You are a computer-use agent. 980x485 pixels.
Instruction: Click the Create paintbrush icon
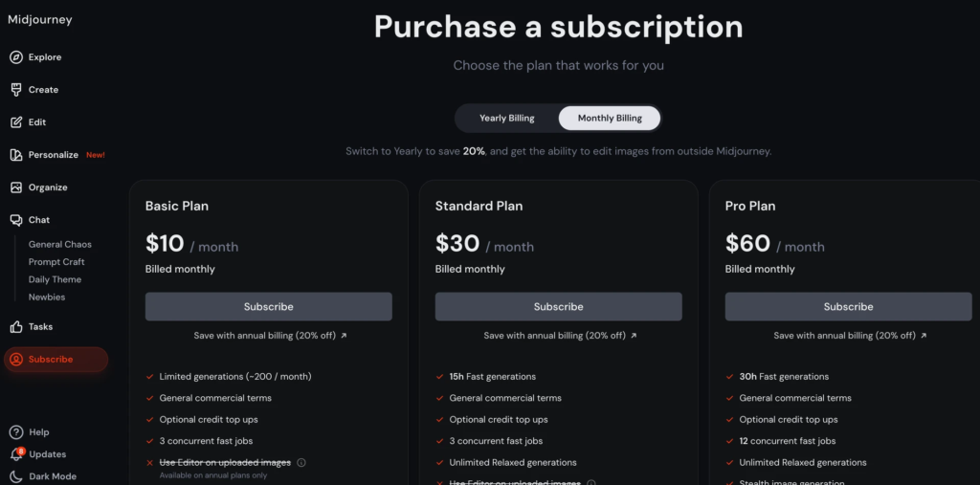[16, 90]
